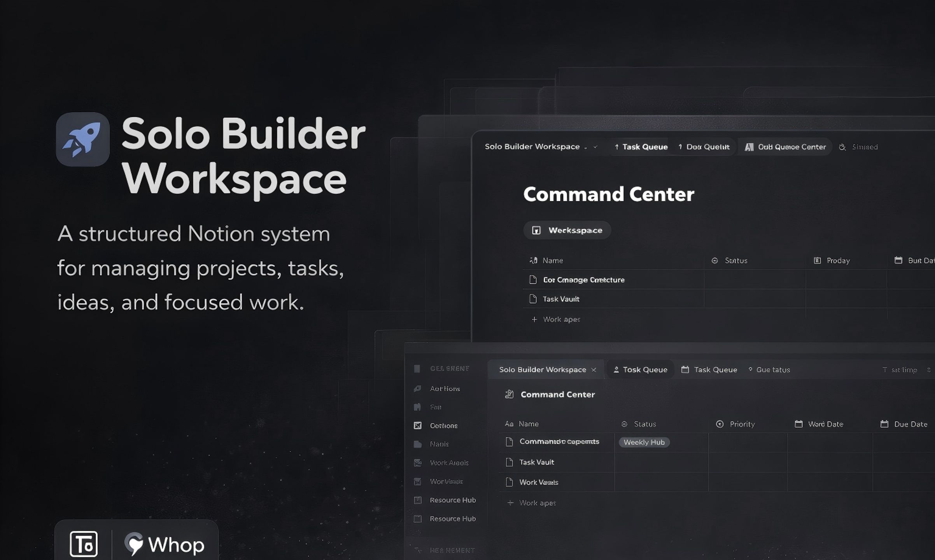Open the Task Queue tab with calendar icon

pyautogui.click(x=709, y=370)
